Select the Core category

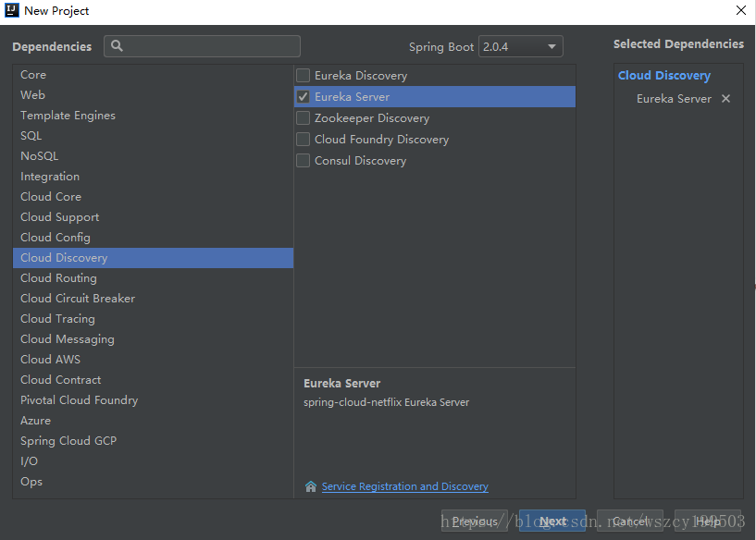(153, 75)
